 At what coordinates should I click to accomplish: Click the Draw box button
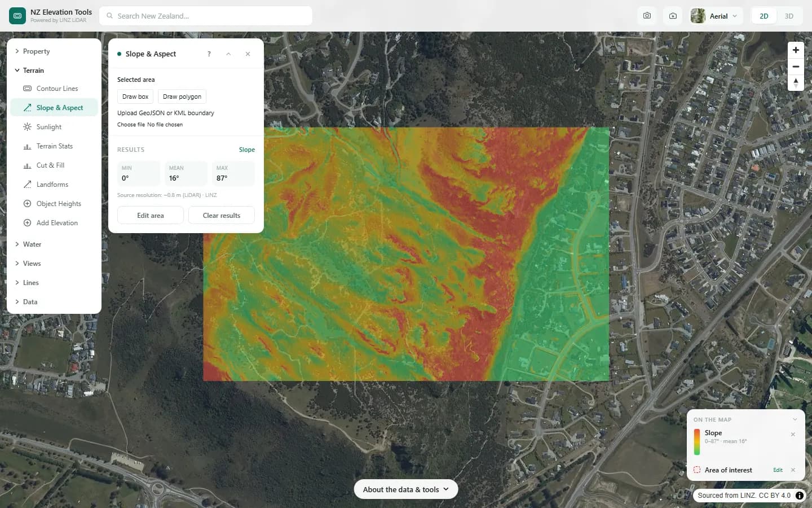(135, 97)
